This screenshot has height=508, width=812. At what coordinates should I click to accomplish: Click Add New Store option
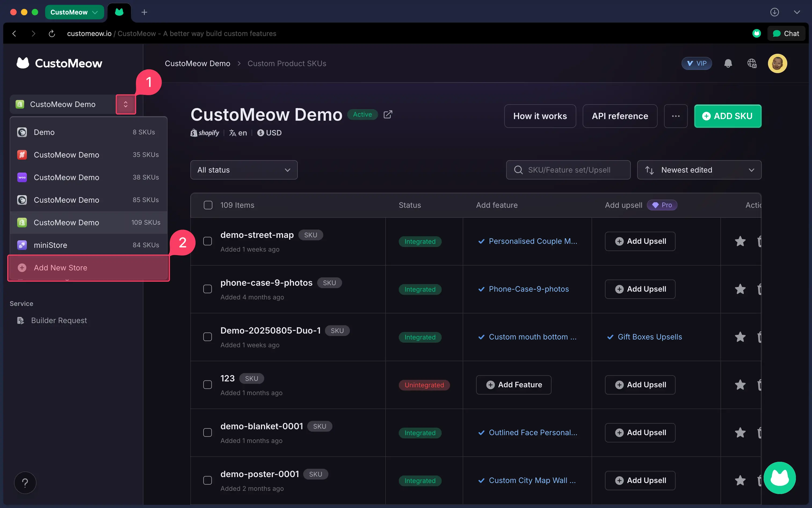[x=89, y=268]
